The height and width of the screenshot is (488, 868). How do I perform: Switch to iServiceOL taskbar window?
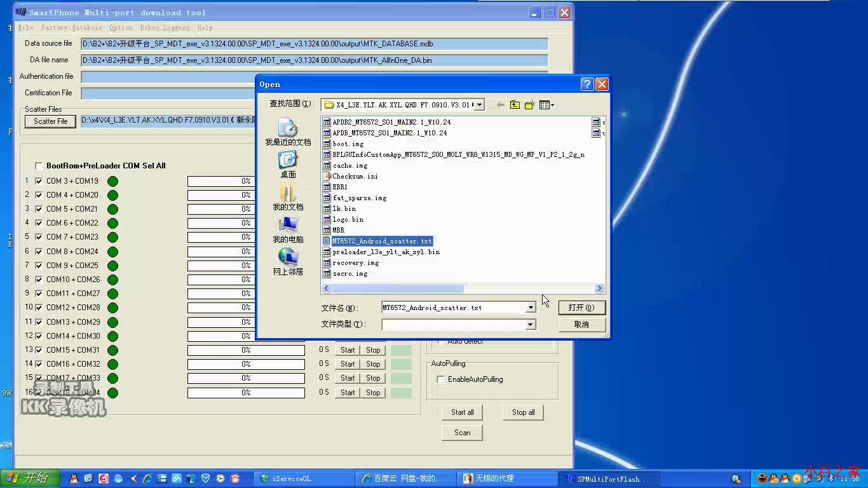(304, 478)
